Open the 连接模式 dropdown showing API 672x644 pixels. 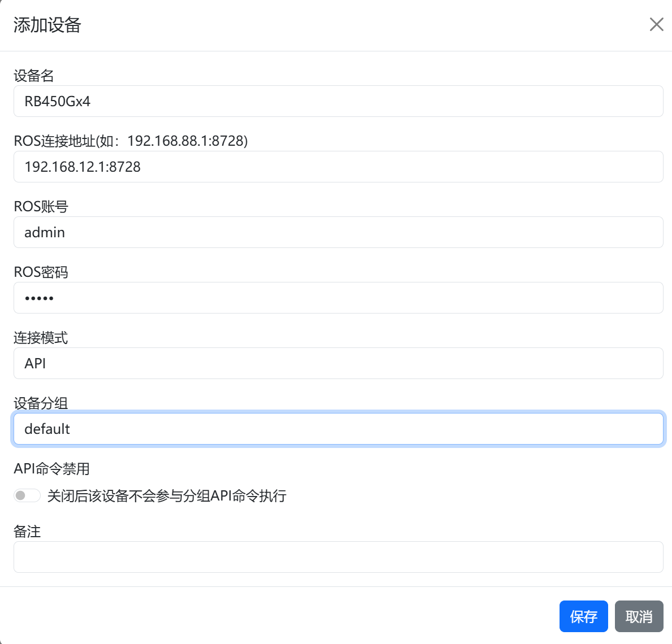click(338, 363)
